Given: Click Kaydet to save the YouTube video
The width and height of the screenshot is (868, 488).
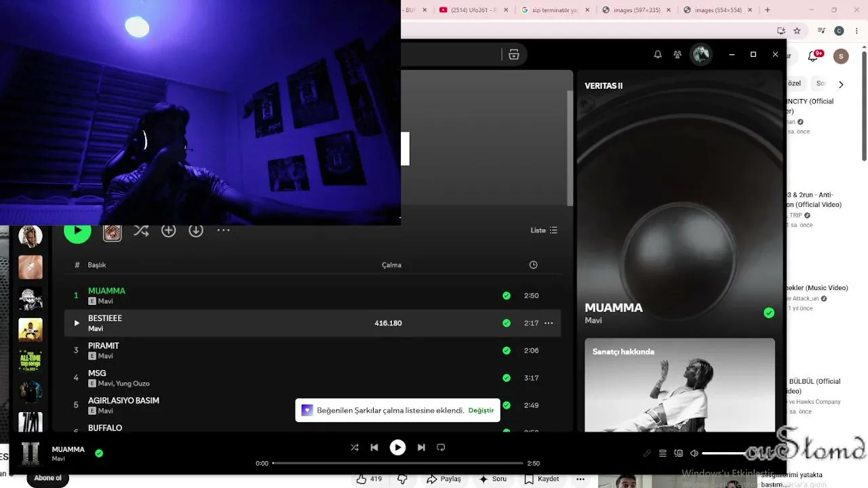Looking at the screenshot, I should tap(542, 479).
